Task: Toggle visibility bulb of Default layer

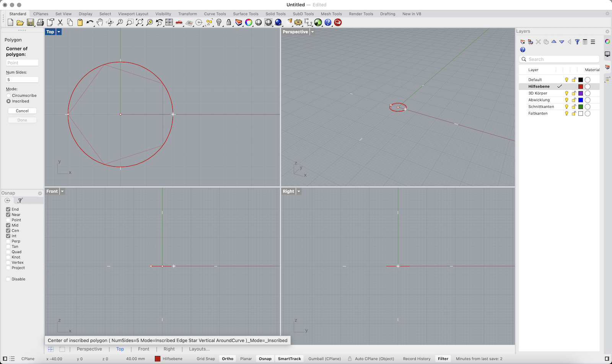Action: pos(566,80)
